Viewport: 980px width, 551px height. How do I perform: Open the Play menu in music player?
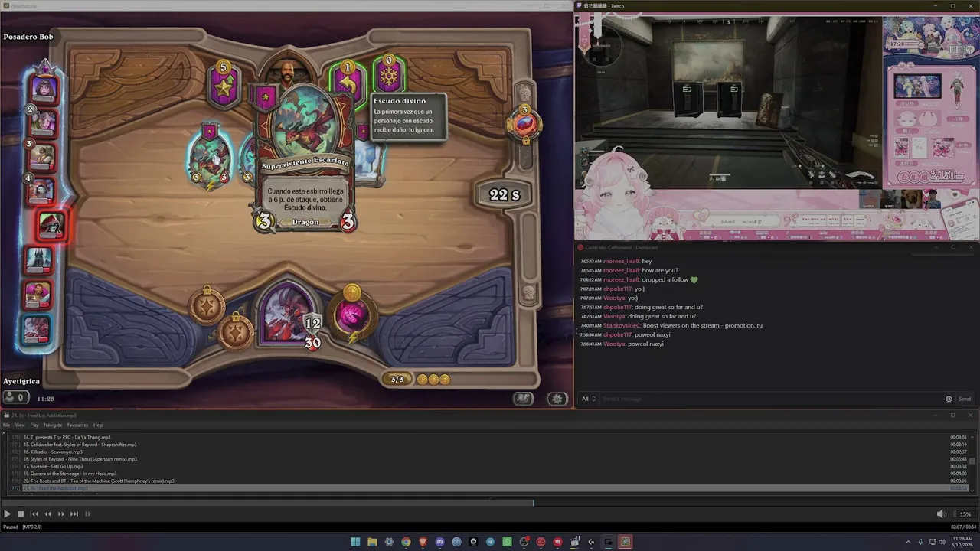[34, 425]
